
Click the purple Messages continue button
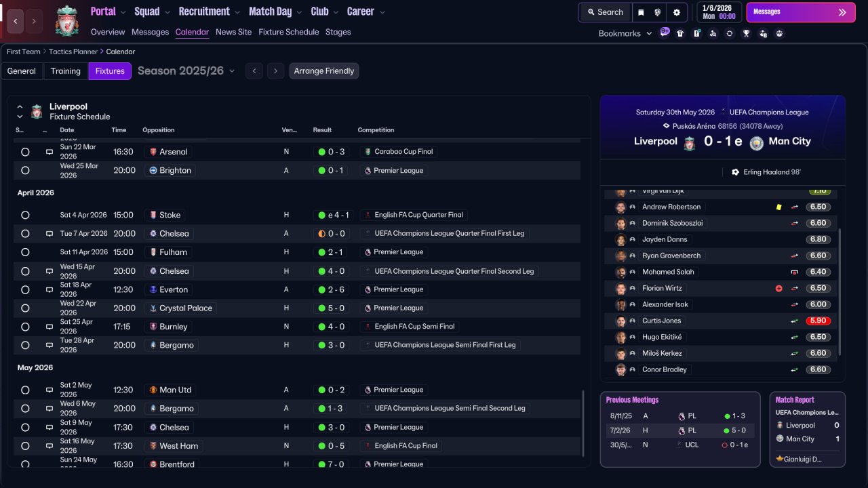[x=801, y=12]
